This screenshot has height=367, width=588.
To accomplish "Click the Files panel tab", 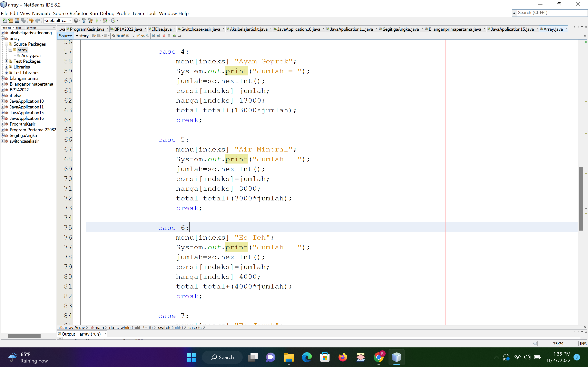I will pos(19,28).
